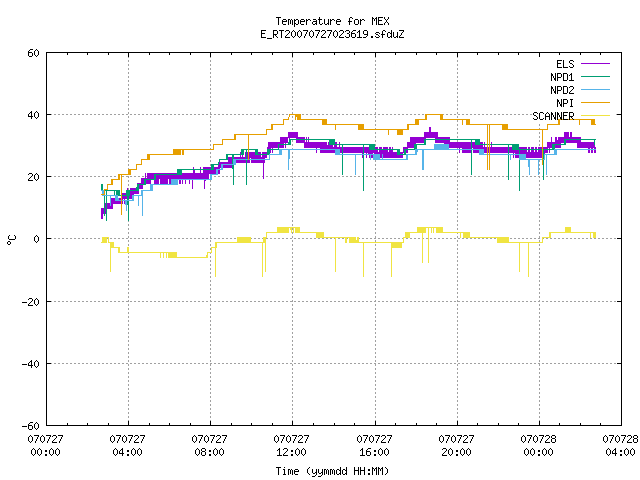640x480 pixels.
Task: Click the NPD1 legend label
Action: coord(562,77)
